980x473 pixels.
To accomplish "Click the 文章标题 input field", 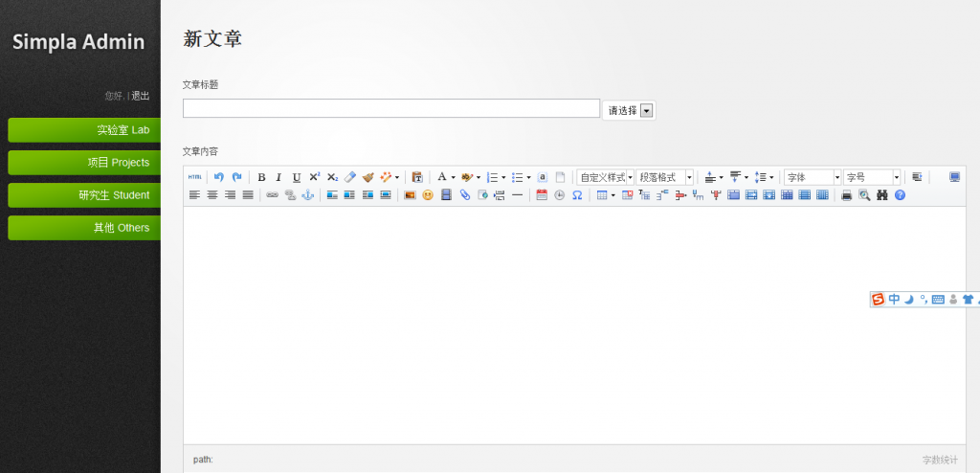I will [x=391, y=108].
